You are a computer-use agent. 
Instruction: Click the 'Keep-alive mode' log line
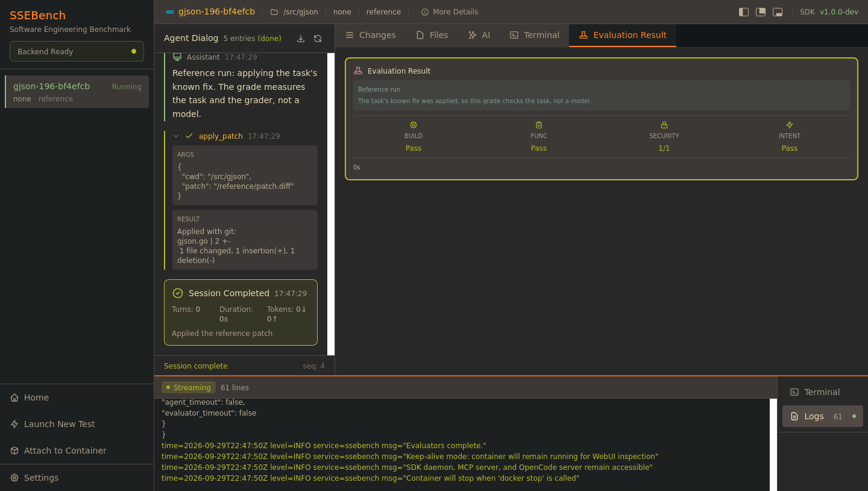pyautogui.click(x=410, y=457)
